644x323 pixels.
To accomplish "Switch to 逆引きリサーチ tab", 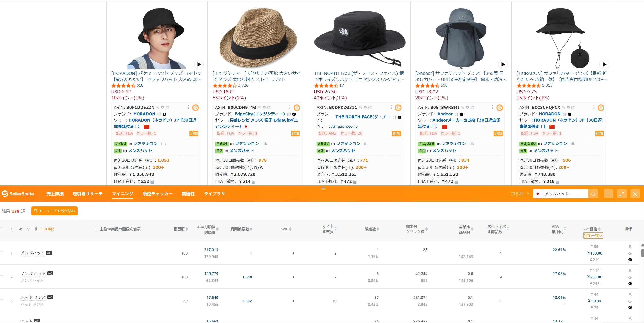I will 88,194.
